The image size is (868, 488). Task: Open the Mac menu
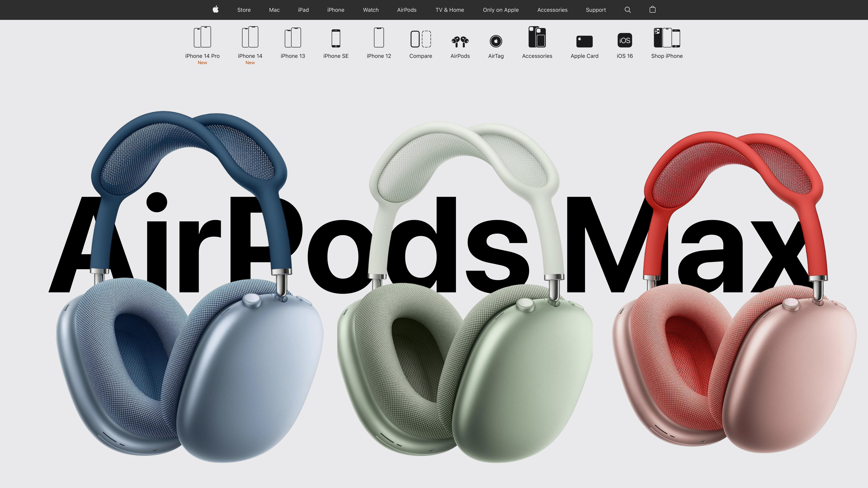coord(274,10)
